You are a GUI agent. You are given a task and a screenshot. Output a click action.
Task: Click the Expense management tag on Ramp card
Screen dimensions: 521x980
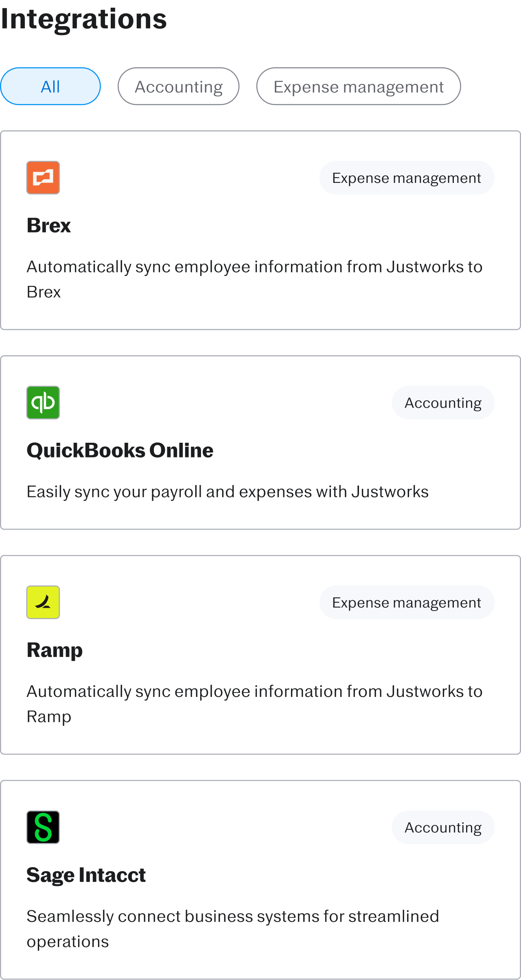tap(406, 602)
